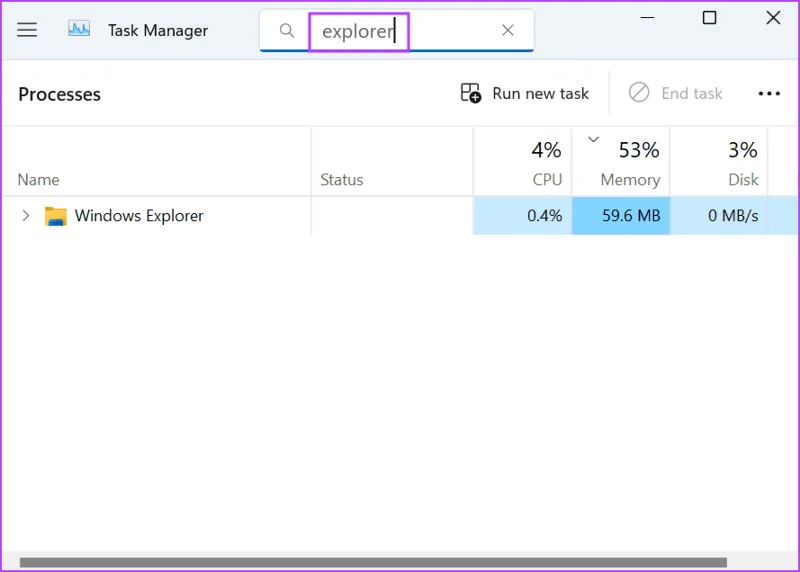800x572 pixels.
Task: Click the Task Manager app icon
Action: pyautogui.click(x=79, y=29)
